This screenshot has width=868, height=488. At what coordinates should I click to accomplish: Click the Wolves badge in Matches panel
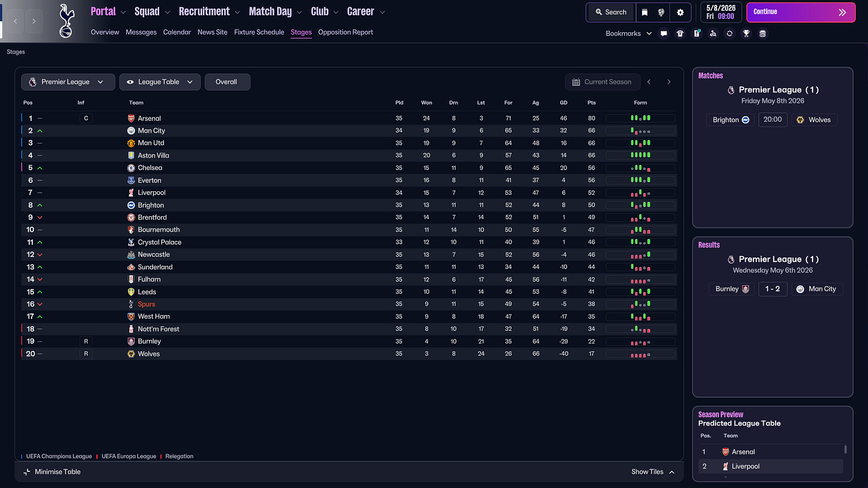click(801, 120)
